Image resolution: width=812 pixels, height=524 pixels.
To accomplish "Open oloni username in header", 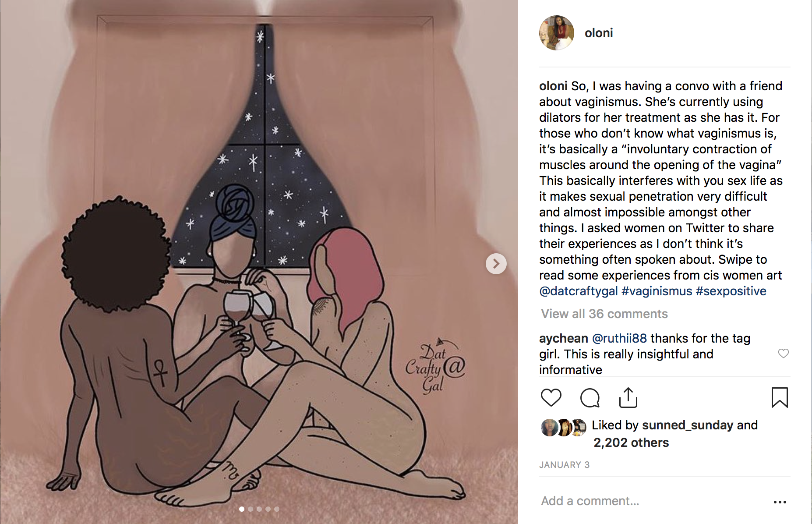I will 599,33.
